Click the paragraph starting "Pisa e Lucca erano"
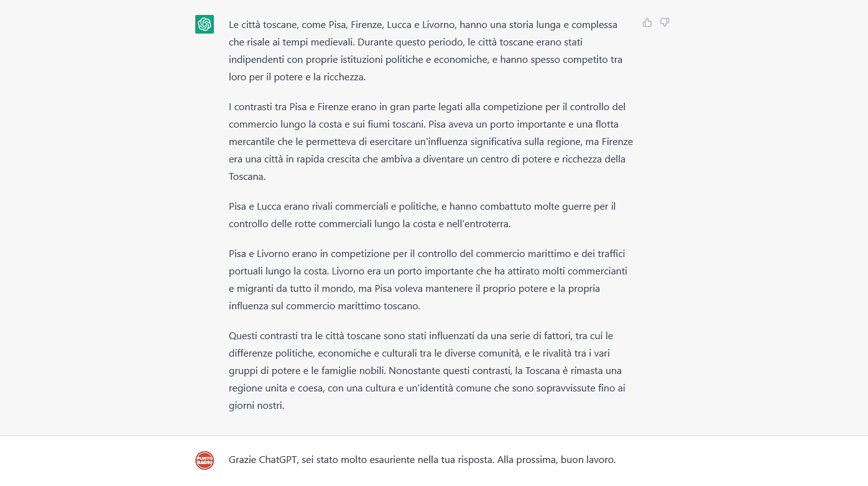This screenshot has width=868, height=486. (422, 215)
